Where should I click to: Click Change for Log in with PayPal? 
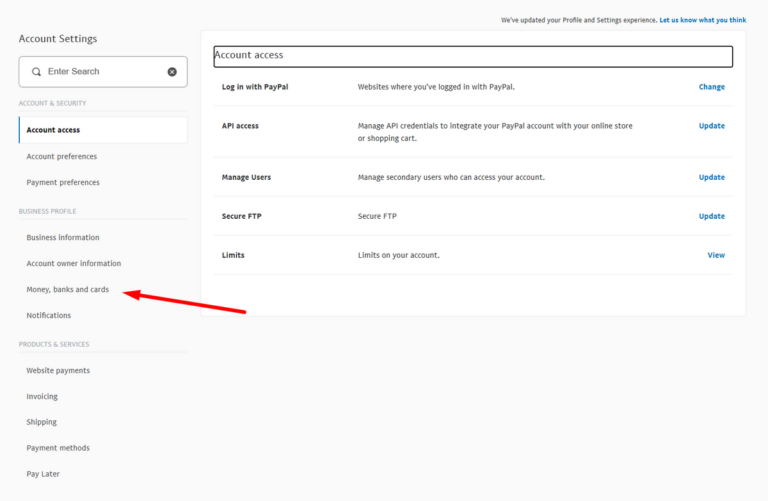click(712, 87)
